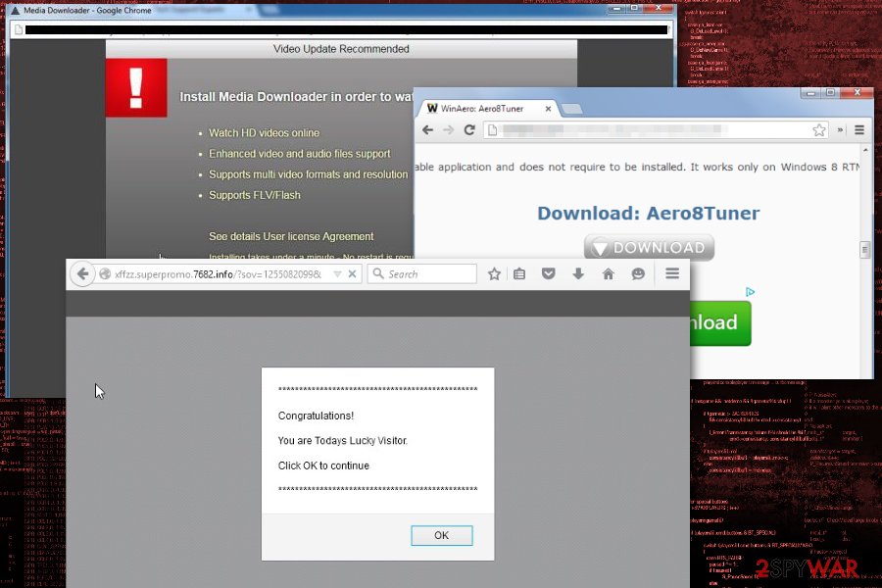
Task: Open the Firefox chat bubble icon
Action: point(638,274)
